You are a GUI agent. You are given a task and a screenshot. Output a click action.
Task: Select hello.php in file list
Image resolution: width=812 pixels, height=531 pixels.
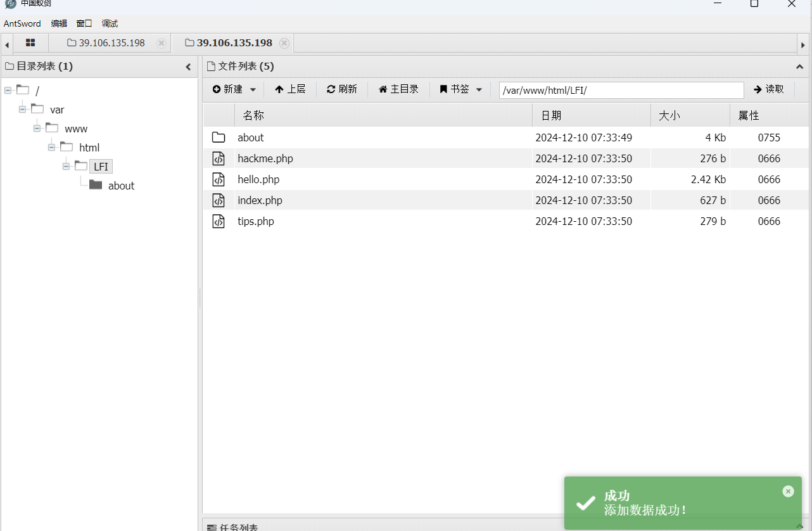point(258,179)
